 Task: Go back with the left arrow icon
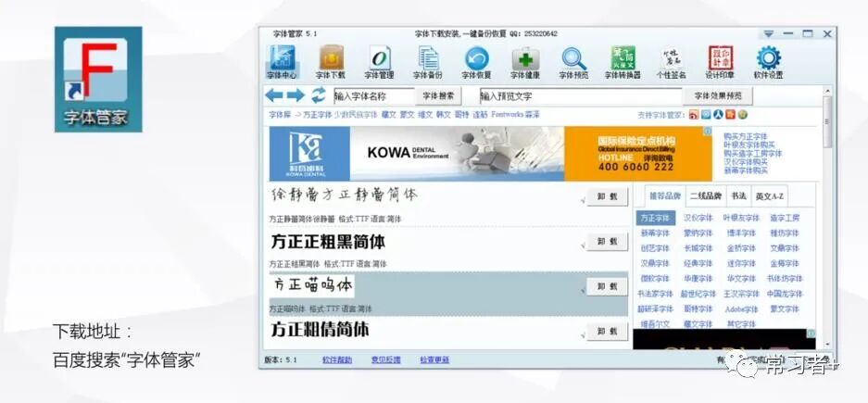pos(274,95)
